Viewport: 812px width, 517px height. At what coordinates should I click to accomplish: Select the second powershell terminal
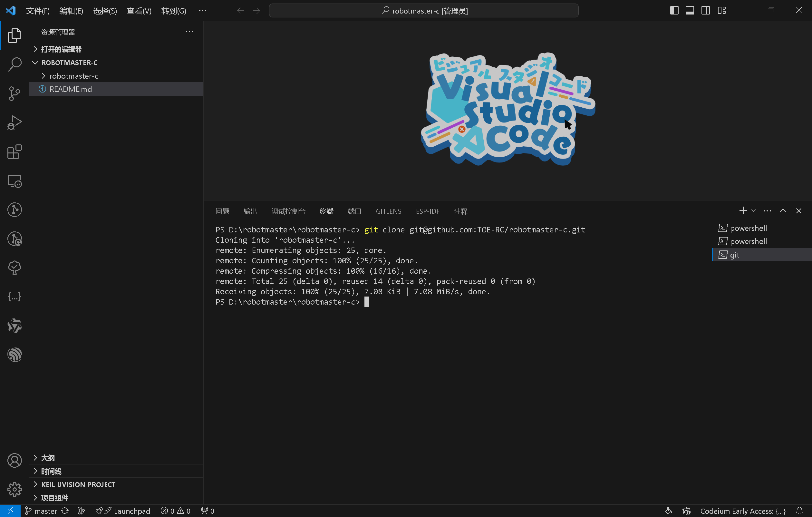point(762,241)
